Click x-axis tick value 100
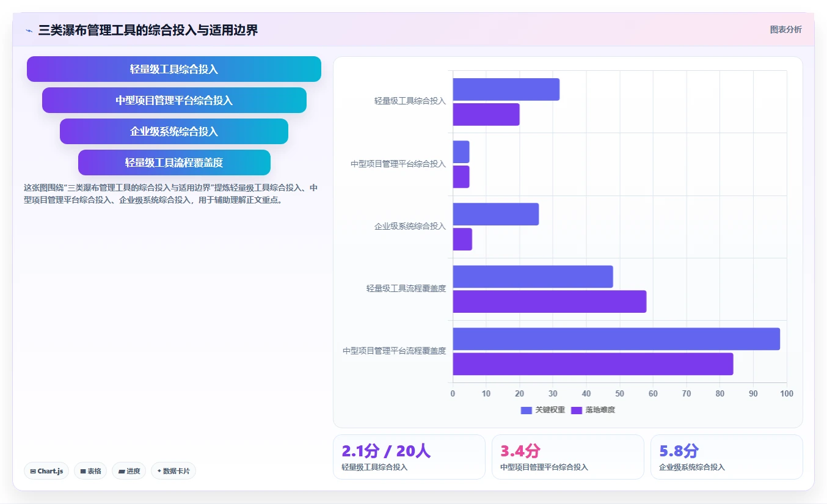The width and height of the screenshot is (827, 504). pyautogui.click(x=787, y=393)
